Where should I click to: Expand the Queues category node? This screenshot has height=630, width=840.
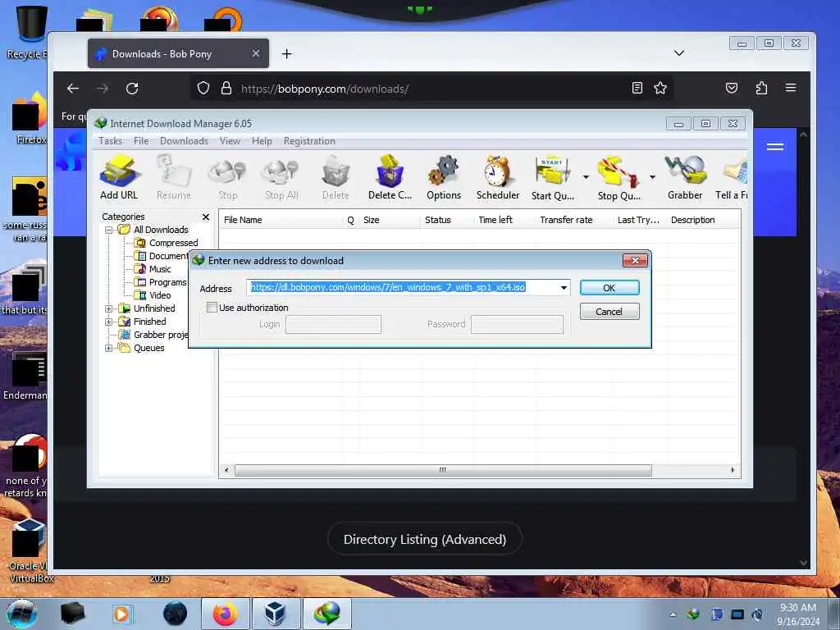coord(109,348)
